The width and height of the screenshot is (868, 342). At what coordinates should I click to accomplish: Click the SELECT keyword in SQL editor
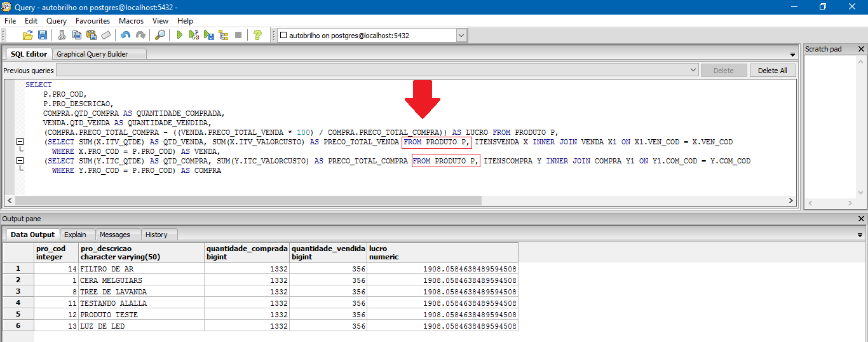pyautogui.click(x=39, y=85)
